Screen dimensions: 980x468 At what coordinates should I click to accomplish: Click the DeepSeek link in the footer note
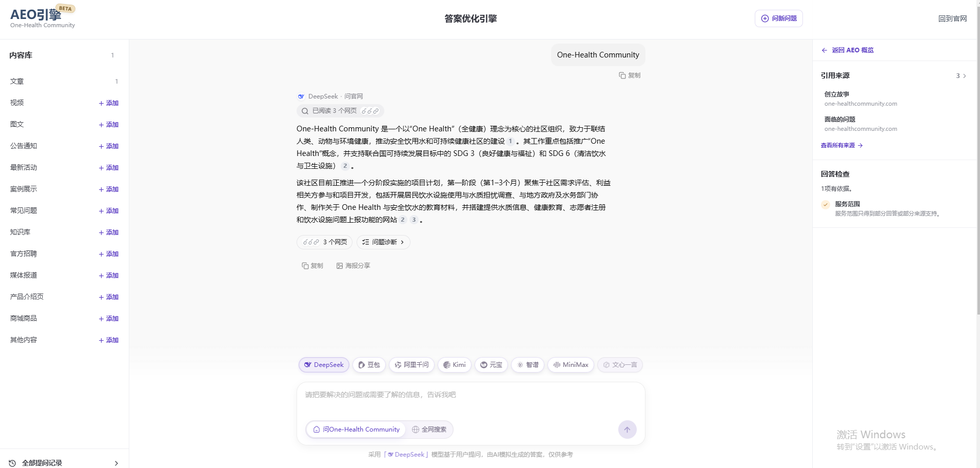tap(406, 455)
